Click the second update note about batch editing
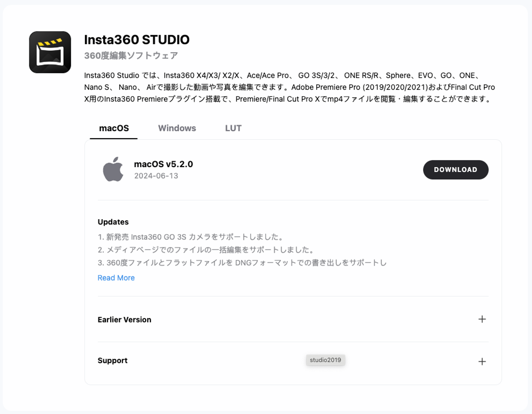Viewport: 532px width, 414px height. [206, 250]
